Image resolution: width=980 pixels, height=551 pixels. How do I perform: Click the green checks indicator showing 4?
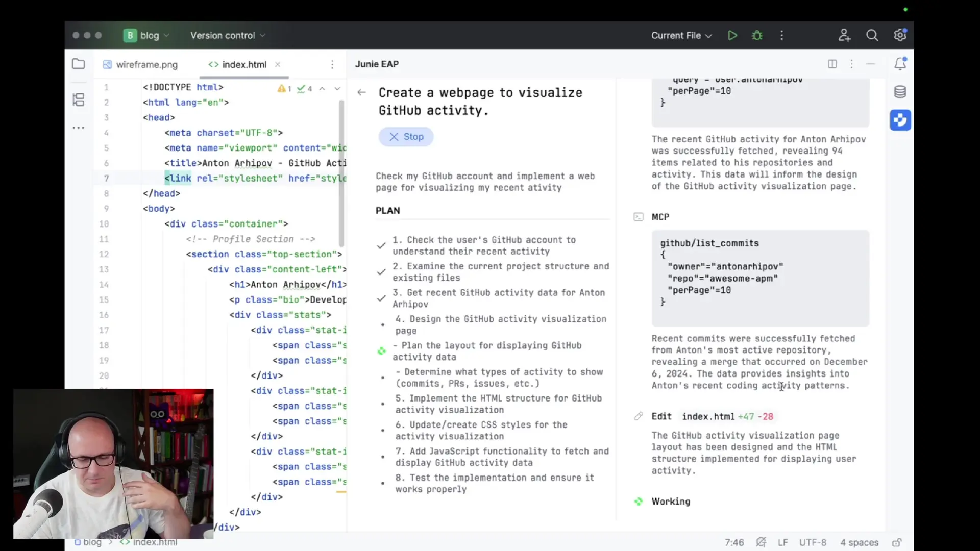coord(305,89)
